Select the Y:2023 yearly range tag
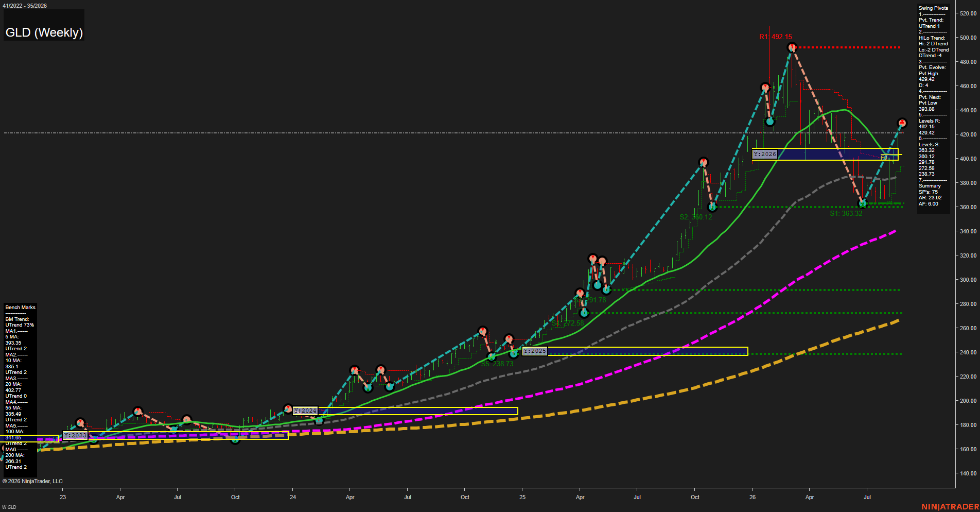980x512 pixels. click(75, 435)
